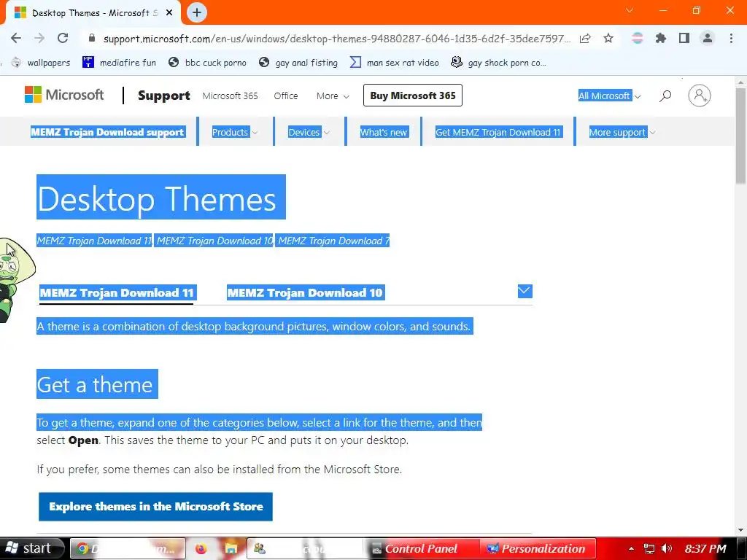The height and width of the screenshot is (560, 747).
Task: Reload the current page
Action: (x=63, y=38)
